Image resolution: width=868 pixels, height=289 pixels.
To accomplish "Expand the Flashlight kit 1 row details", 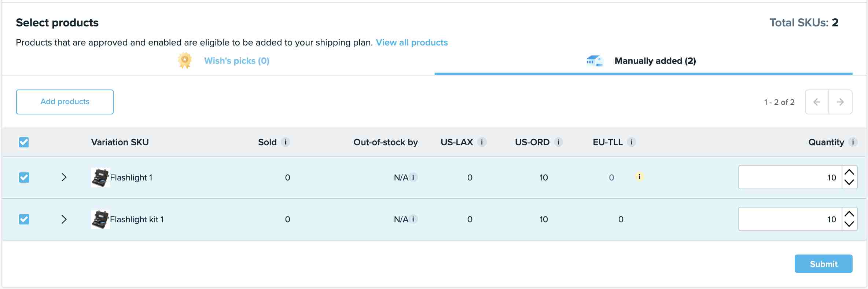I will click(x=64, y=219).
